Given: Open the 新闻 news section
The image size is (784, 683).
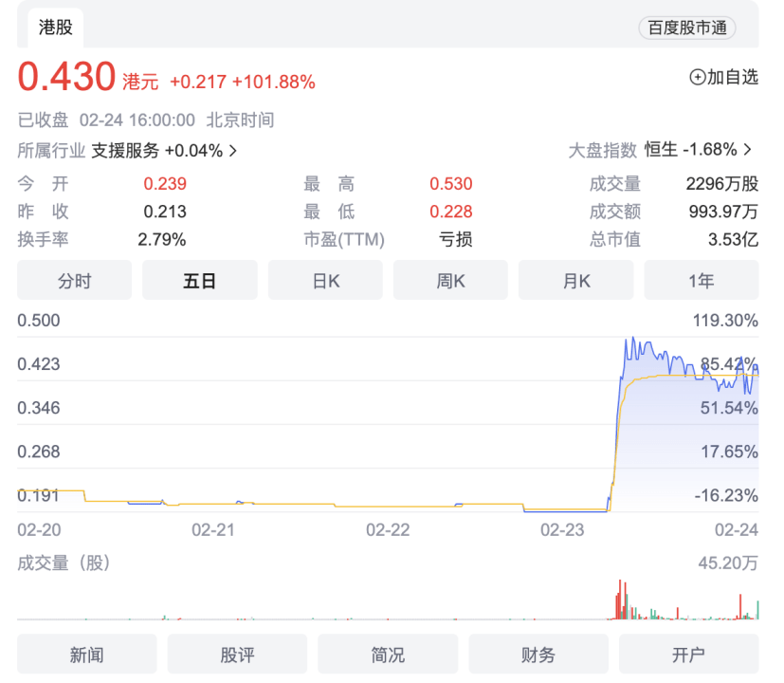Looking at the screenshot, I should pos(86,654).
